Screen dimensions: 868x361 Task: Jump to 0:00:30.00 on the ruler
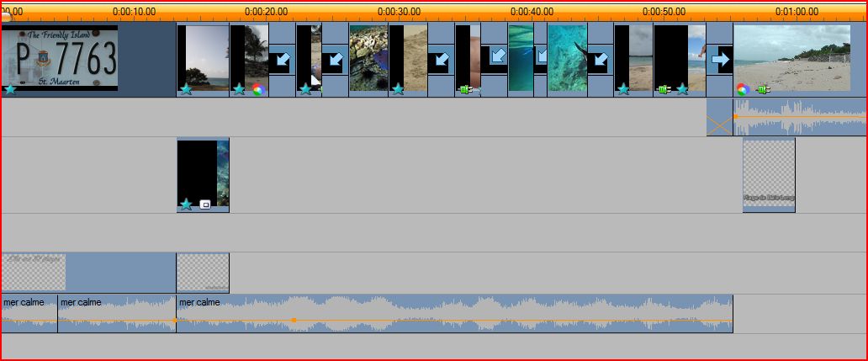tap(400, 11)
